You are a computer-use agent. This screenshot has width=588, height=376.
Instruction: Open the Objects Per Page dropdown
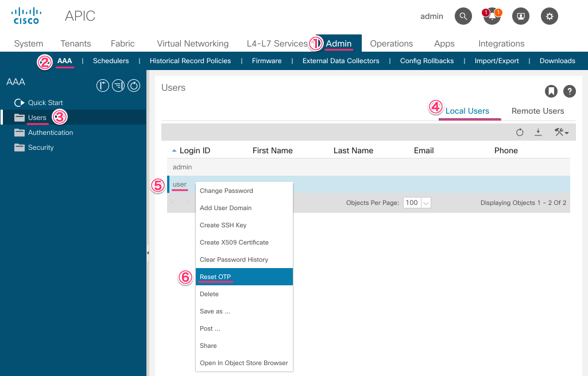click(425, 203)
